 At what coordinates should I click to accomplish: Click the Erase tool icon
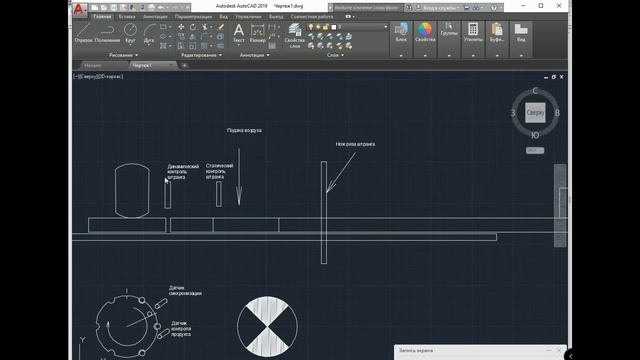pos(220,27)
